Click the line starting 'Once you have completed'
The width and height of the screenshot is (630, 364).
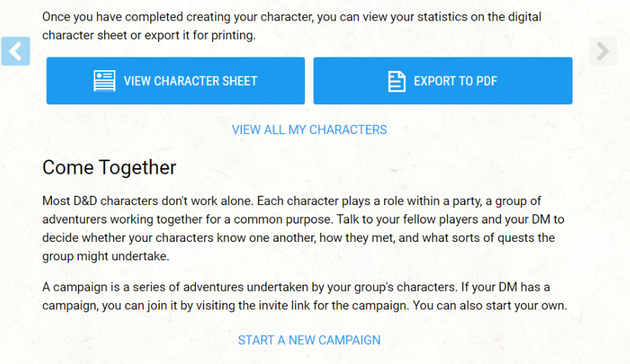[292, 17]
